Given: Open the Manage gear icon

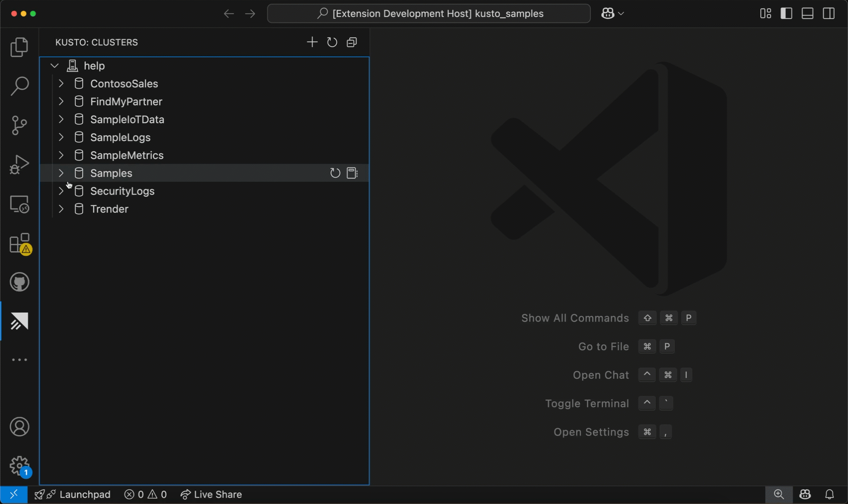Looking at the screenshot, I should (19, 466).
